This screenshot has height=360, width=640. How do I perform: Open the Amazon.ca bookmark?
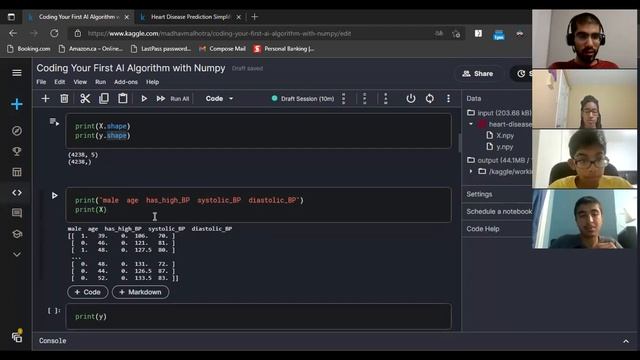(90, 49)
